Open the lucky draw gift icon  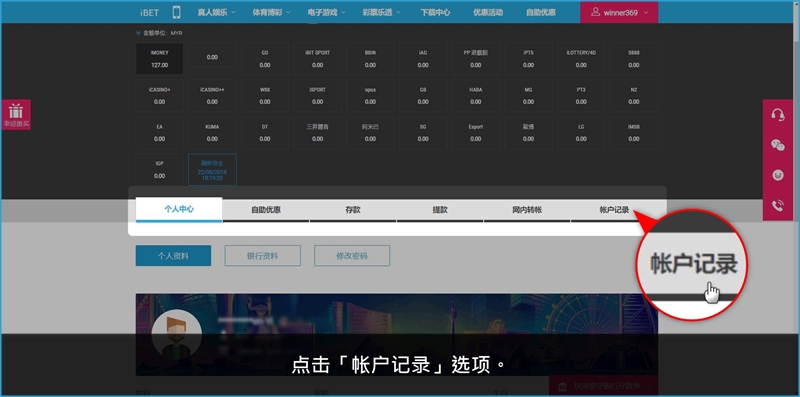pos(16,114)
